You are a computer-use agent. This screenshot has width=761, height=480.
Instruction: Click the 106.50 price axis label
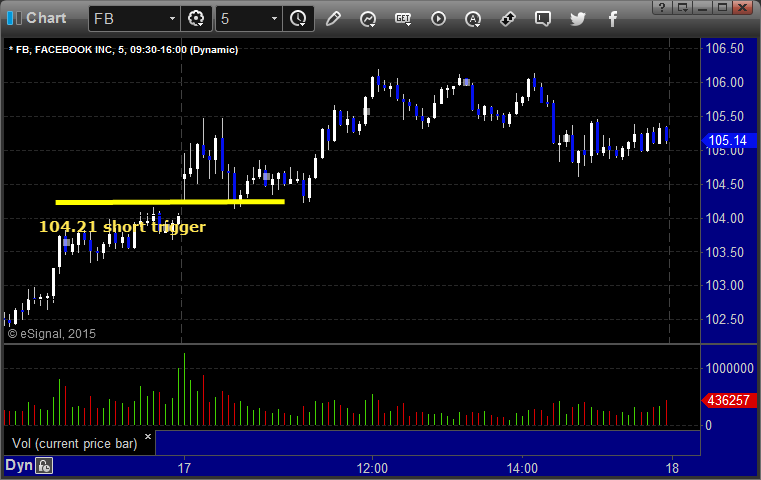pyautogui.click(x=725, y=49)
